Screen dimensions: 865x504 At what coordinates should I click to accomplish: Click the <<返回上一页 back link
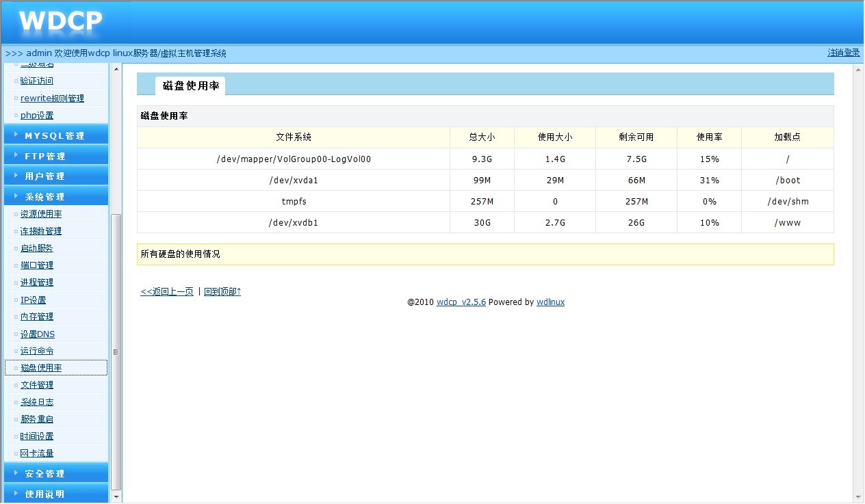coord(167,291)
